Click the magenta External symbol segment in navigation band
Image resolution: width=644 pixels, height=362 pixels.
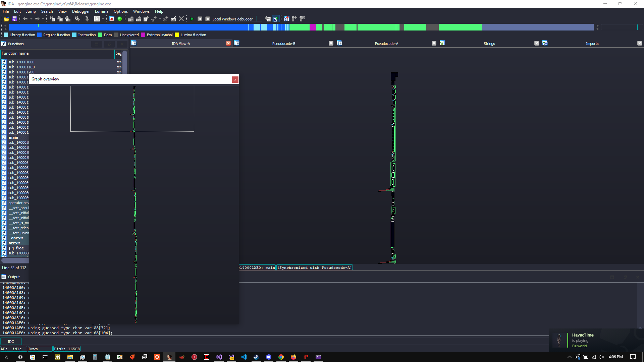(x=313, y=27)
